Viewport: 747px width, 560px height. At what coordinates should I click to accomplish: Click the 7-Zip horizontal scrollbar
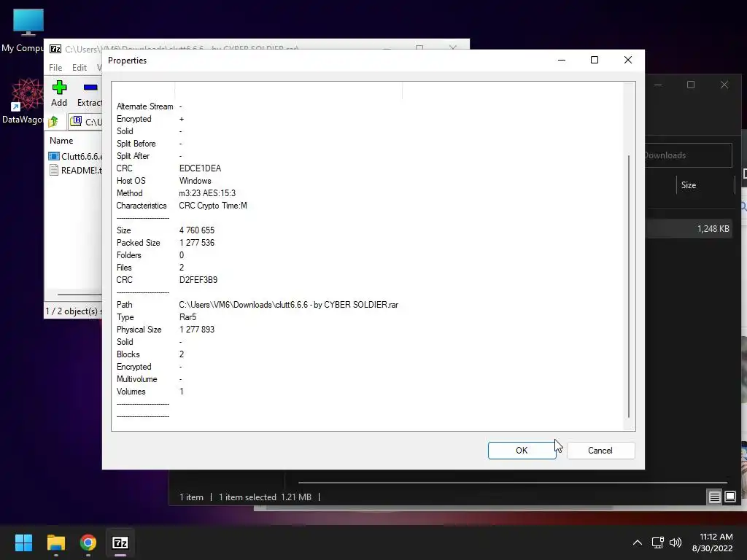coord(80,295)
